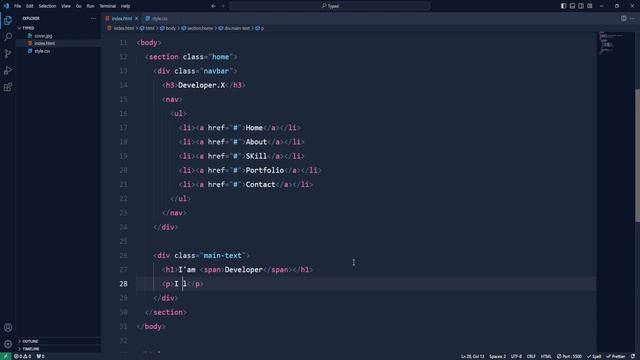Viewport: 640px width, 360px height.
Task: Open the Run and Debug view
Action: tap(8, 70)
